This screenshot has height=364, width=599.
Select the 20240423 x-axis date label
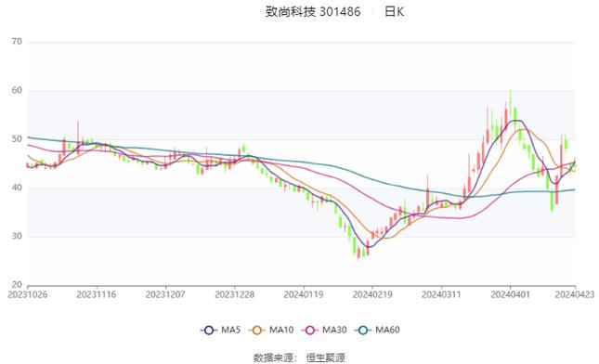tap(575, 295)
